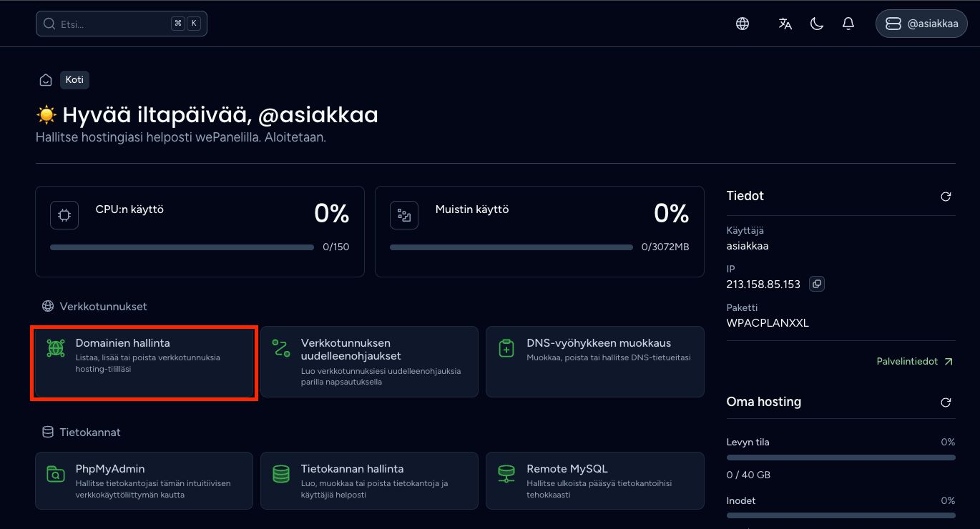Click the memory usage progress bar
This screenshot has height=529, width=980.
coord(511,247)
